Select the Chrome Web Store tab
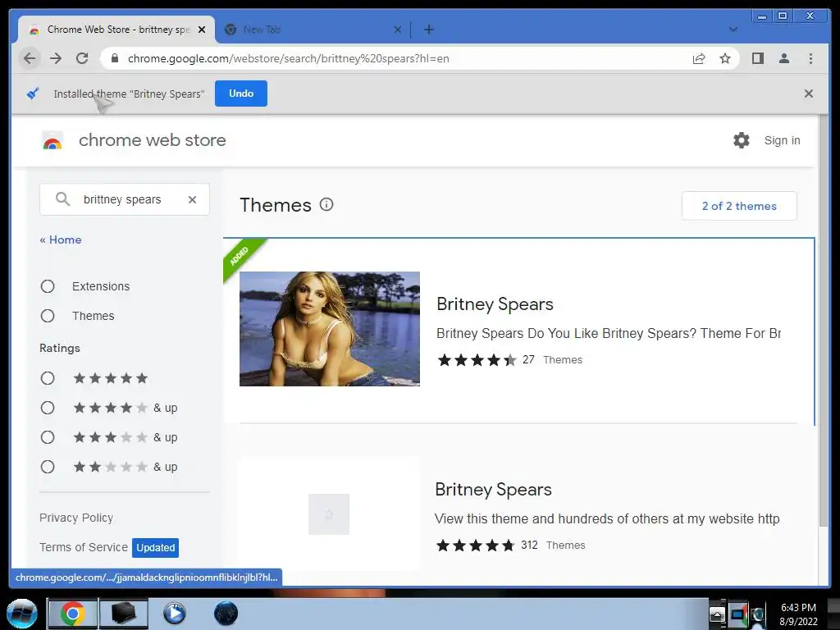The image size is (840, 630). click(118, 30)
